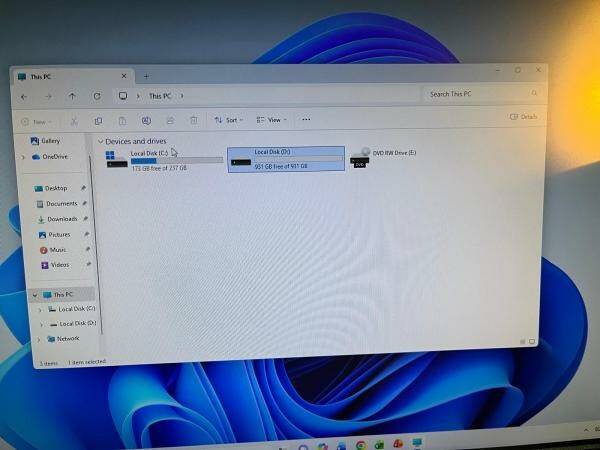Go back using the Back arrow
The image size is (600, 450).
point(24,97)
